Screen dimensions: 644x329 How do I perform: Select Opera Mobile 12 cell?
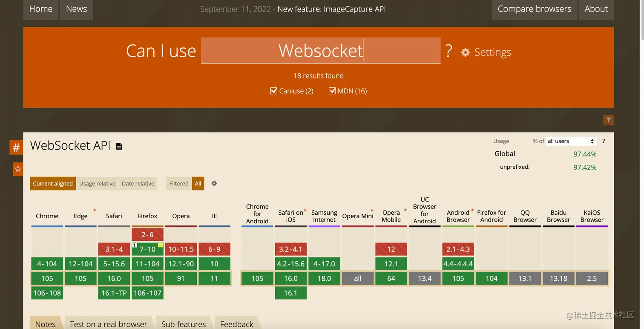pyautogui.click(x=391, y=249)
